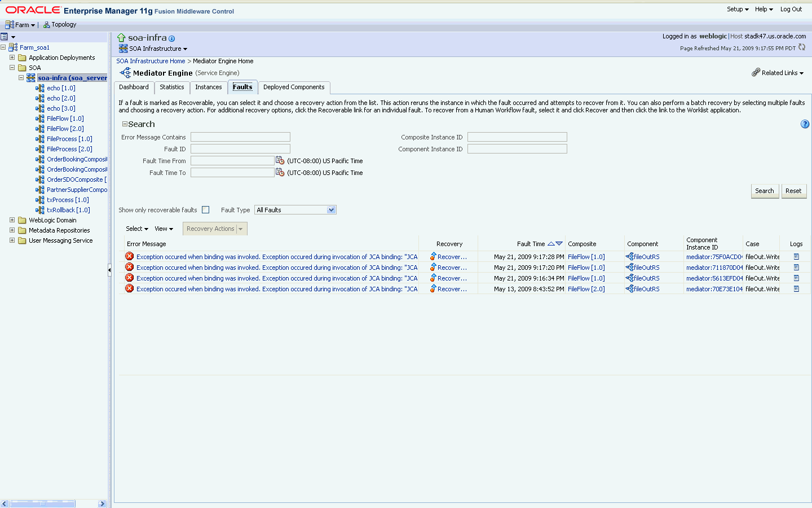
Task: Click the calendar icon beside Fault Time From
Action: coord(280,160)
